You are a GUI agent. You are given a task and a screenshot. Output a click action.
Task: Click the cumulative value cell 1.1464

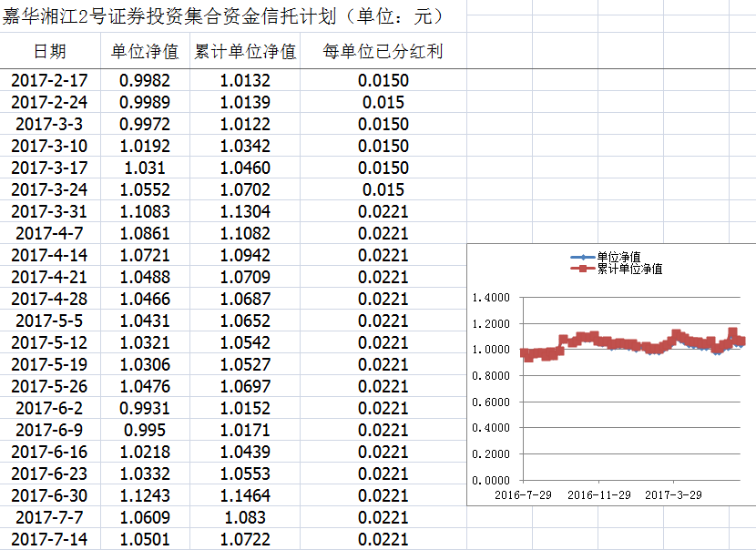245,495
